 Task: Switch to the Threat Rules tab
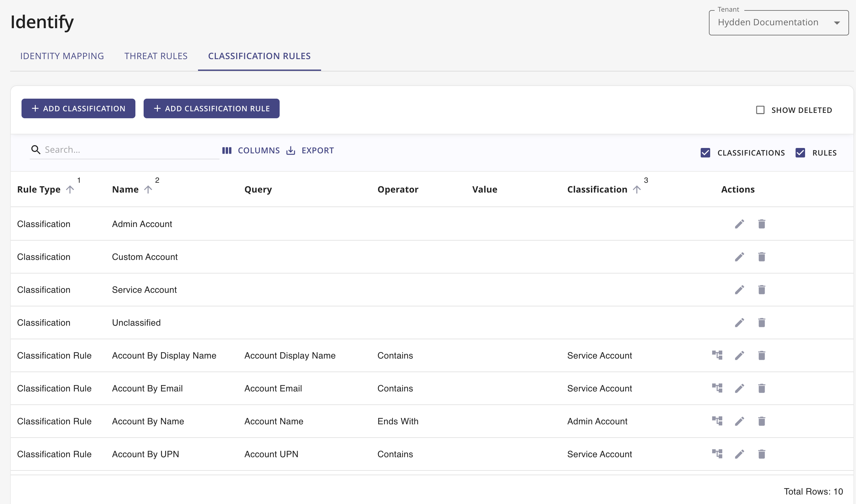[156, 56]
